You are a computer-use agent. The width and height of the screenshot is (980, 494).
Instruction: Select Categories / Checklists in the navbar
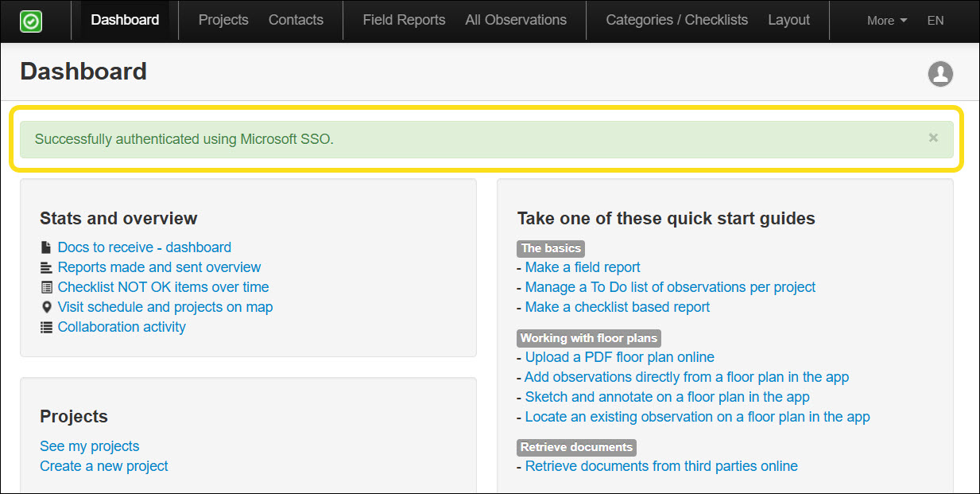pos(676,20)
